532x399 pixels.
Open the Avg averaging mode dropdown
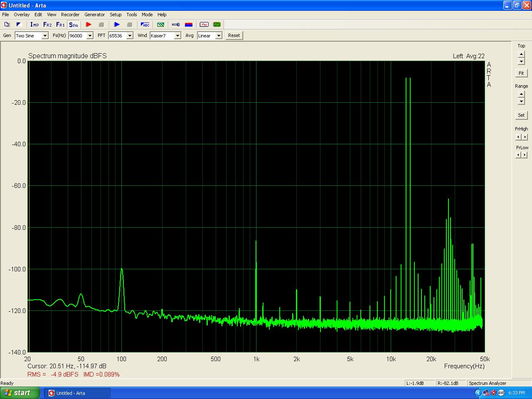tap(219, 36)
